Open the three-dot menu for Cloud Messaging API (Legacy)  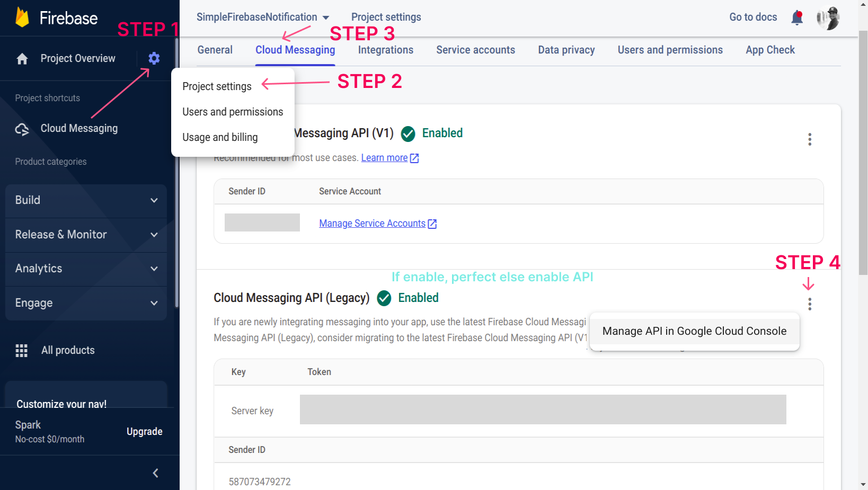click(x=810, y=304)
